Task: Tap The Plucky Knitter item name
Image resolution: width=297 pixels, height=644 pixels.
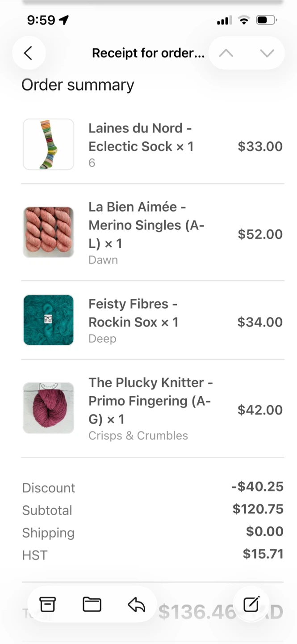Action: [150, 401]
